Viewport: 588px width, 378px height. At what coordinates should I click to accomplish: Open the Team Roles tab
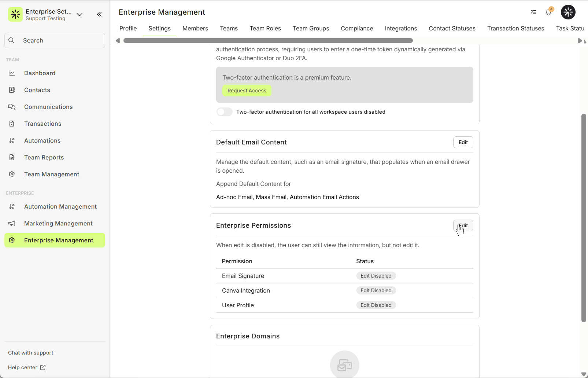[x=265, y=28]
